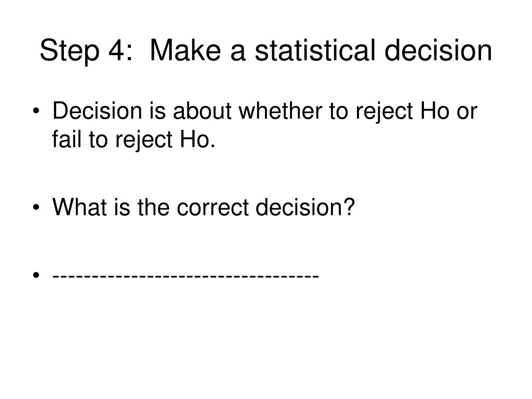Click the first bullet point marker
The height and width of the screenshot is (399, 532).
(x=36, y=111)
